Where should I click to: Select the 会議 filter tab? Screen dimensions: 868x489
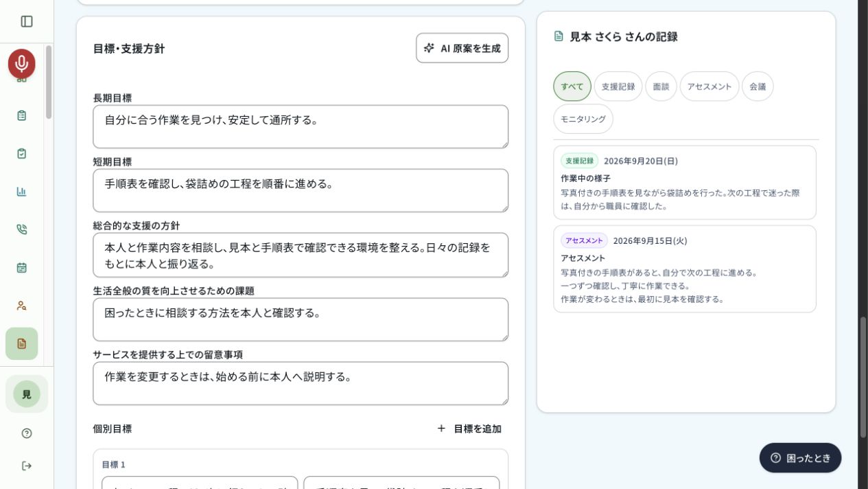pos(758,87)
